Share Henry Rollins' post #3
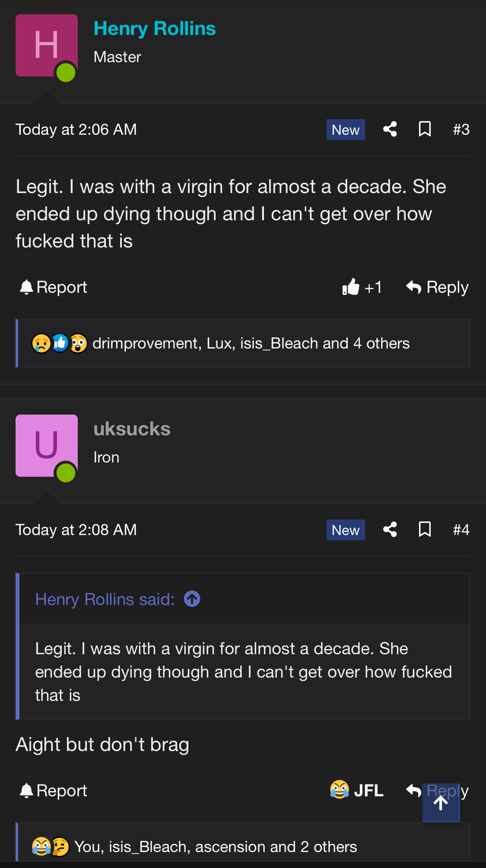This screenshot has width=486, height=868. click(390, 129)
